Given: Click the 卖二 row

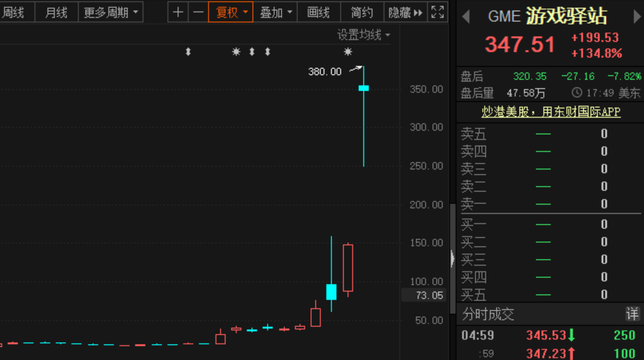Looking at the screenshot, I should pos(550,186).
